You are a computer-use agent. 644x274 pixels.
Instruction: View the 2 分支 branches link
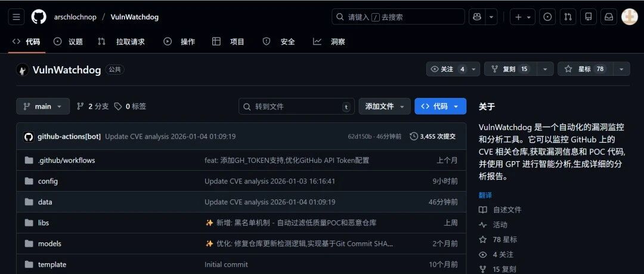click(93, 106)
